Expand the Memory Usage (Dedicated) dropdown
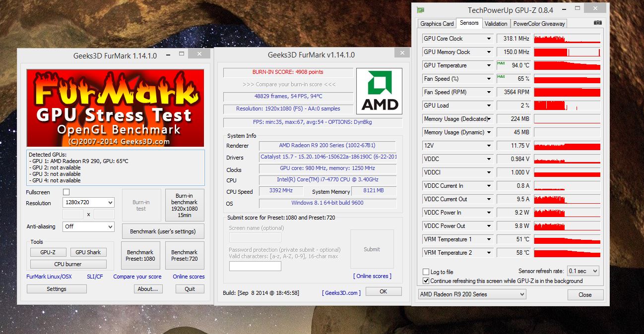 click(489, 119)
